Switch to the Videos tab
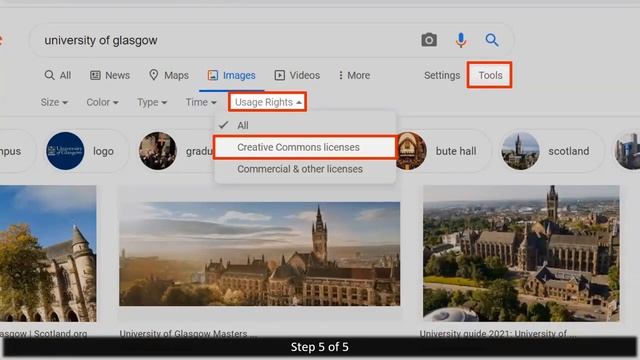This screenshot has width=640, height=360. 297,75
